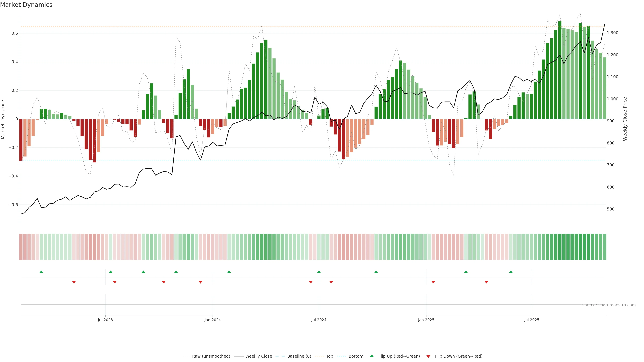The image size is (644, 362).
Task: Click the latest green flip-up triangle marker
Action: point(511,272)
